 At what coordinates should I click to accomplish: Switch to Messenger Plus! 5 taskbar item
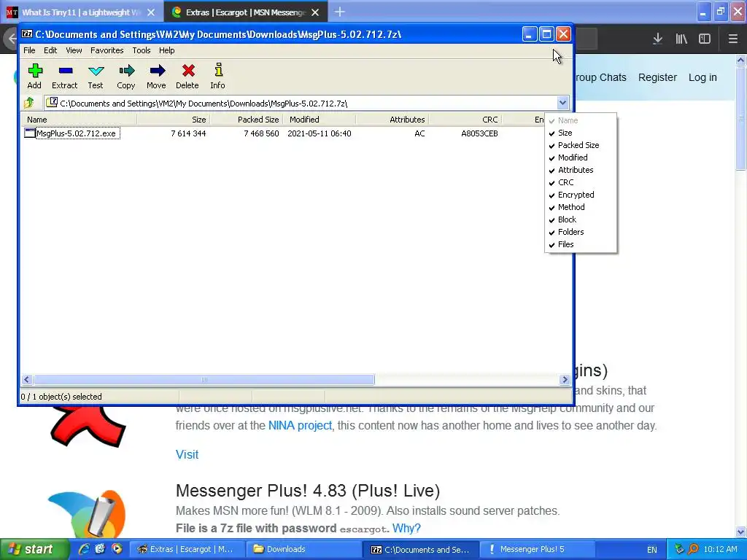tap(536, 549)
